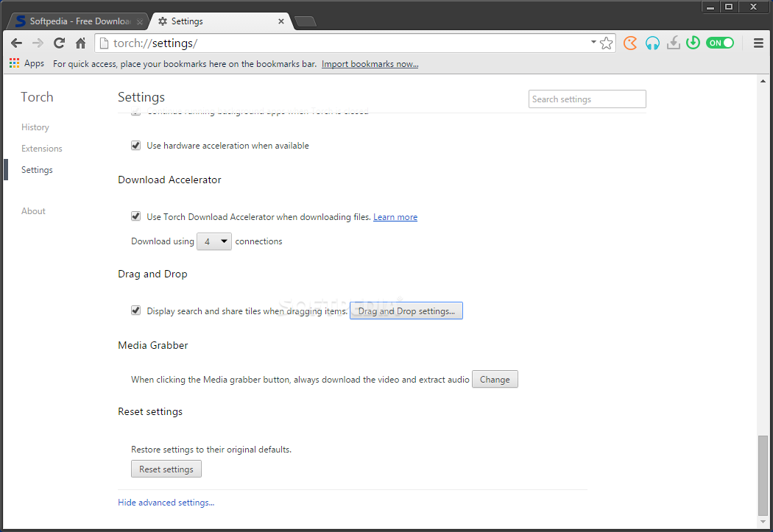Open the download connections count dropdown
Viewport: 773px width, 532px height.
pos(214,241)
